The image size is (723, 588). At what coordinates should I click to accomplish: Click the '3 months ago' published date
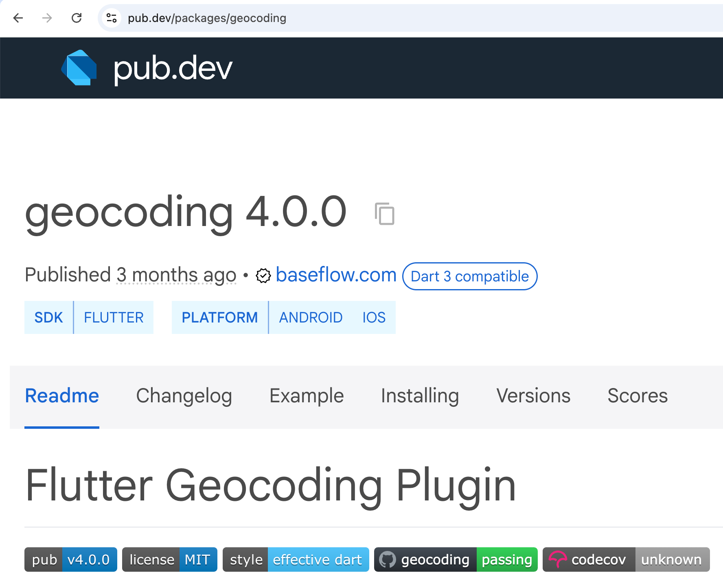176,275
